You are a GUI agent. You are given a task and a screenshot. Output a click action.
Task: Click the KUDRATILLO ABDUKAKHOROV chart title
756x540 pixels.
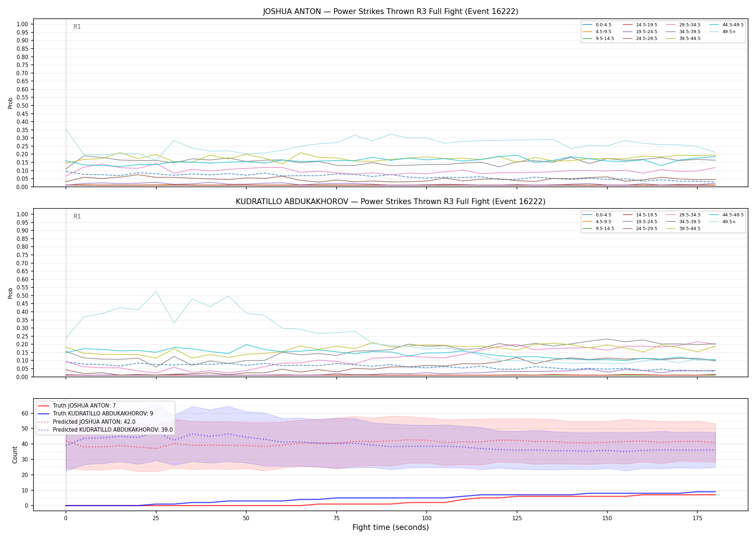[x=391, y=202]
